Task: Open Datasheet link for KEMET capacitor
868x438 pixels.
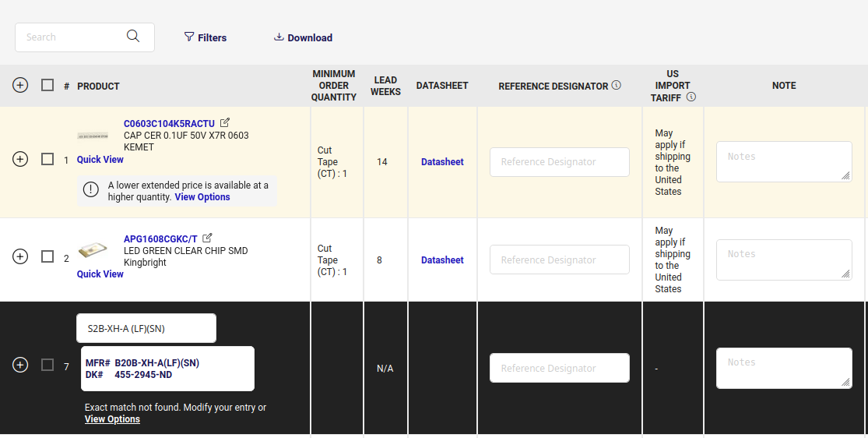Action: coord(442,162)
